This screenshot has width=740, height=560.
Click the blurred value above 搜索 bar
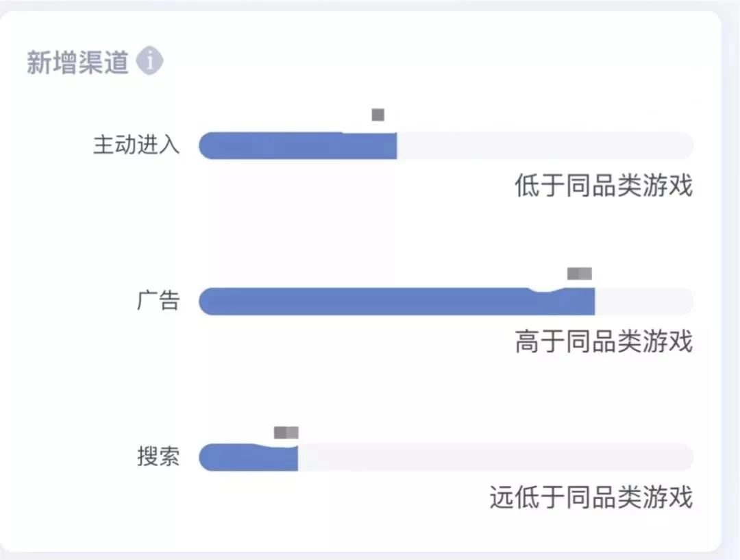[286, 433]
